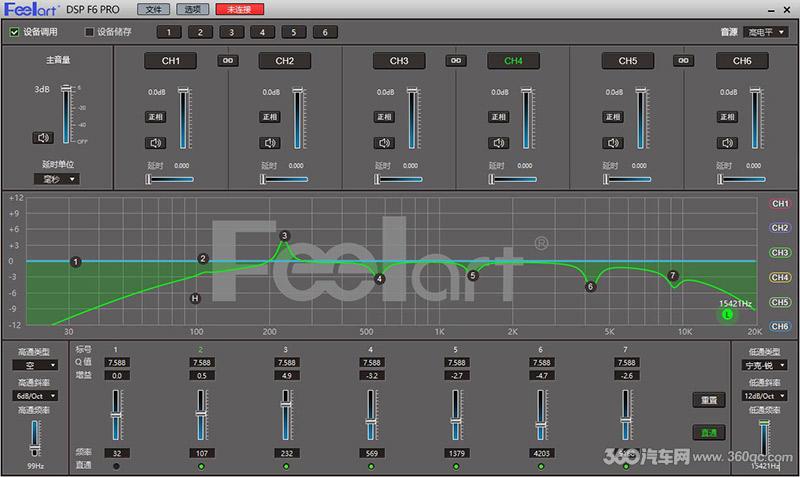Select EQ node 3 on the graph

click(x=285, y=236)
